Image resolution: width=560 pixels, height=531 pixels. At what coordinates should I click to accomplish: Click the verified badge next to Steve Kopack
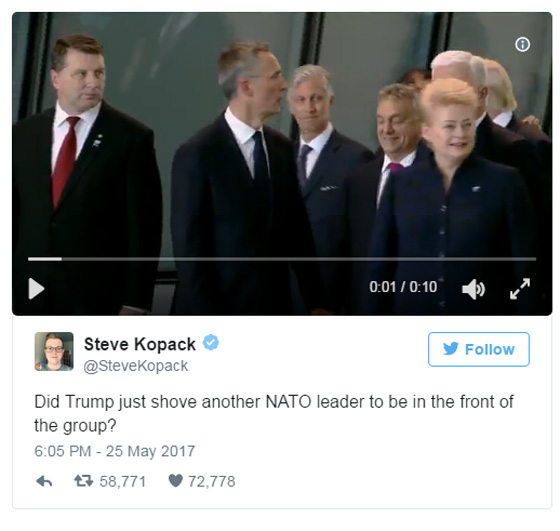211,343
